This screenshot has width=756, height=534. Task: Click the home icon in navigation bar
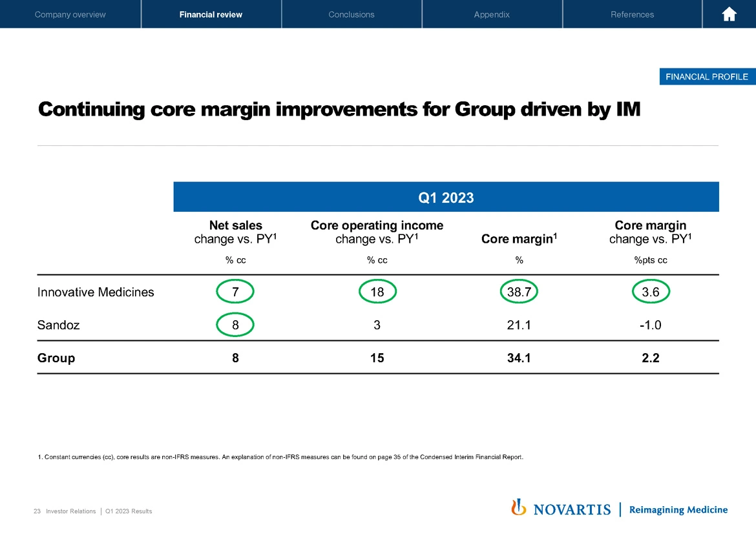click(729, 14)
